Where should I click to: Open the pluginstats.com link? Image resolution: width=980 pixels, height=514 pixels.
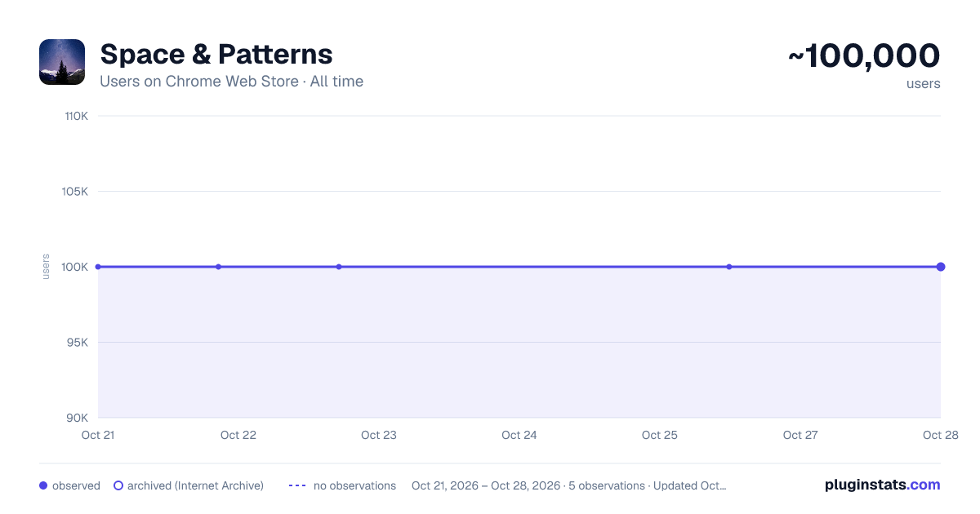coord(882,485)
